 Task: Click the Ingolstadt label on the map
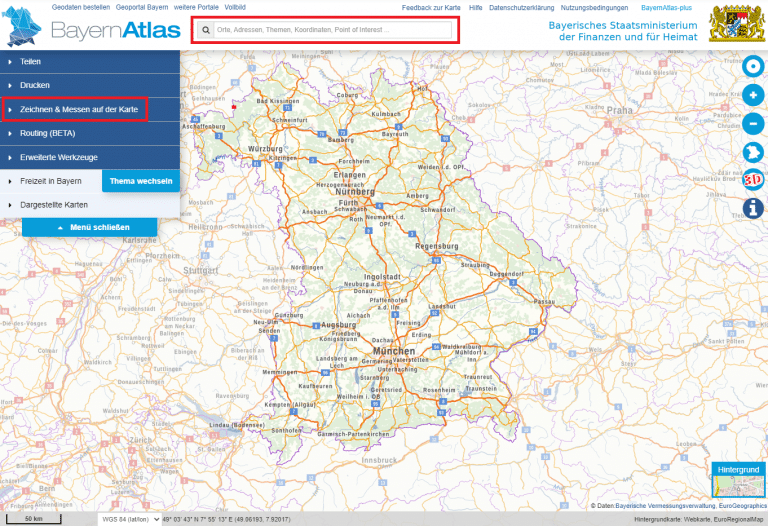[382, 277]
